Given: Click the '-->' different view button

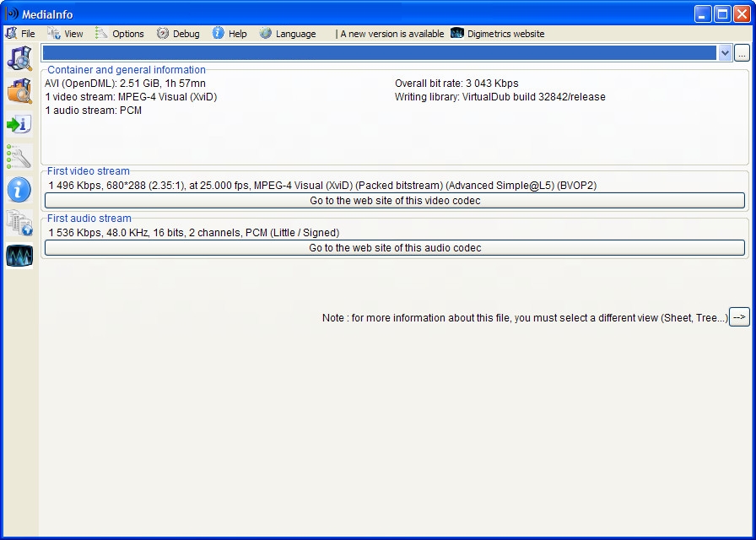Looking at the screenshot, I should pyautogui.click(x=739, y=316).
